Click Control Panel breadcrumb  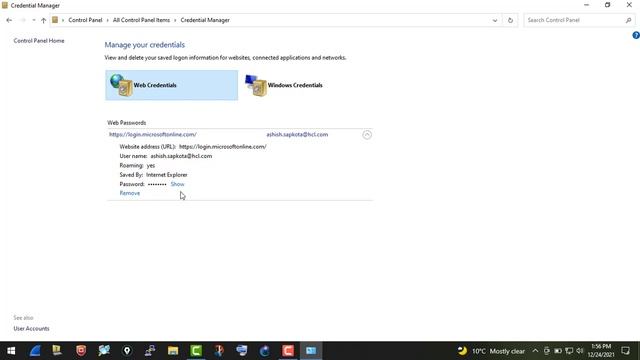click(x=85, y=20)
